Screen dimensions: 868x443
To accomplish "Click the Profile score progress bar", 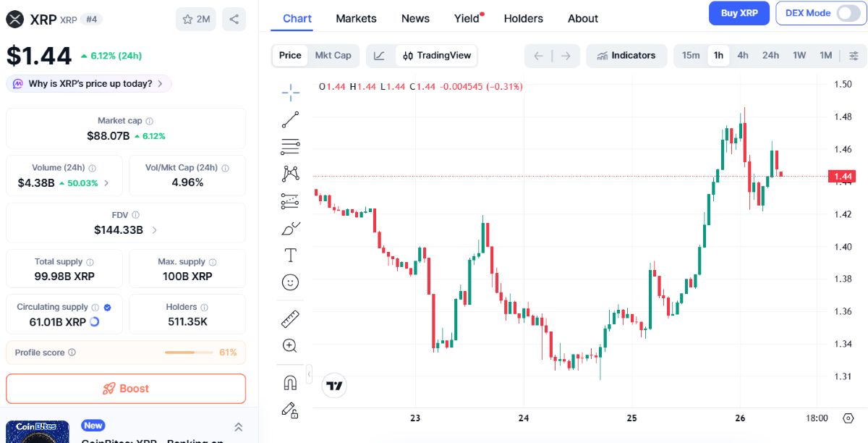I will click(x=188, y=353).
